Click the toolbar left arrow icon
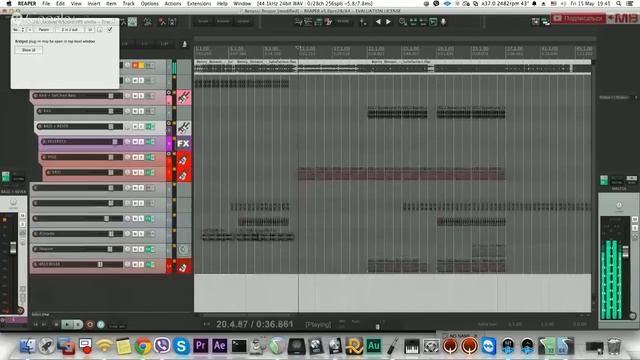This screenshot has height=360, width=640. pos(378,22)
